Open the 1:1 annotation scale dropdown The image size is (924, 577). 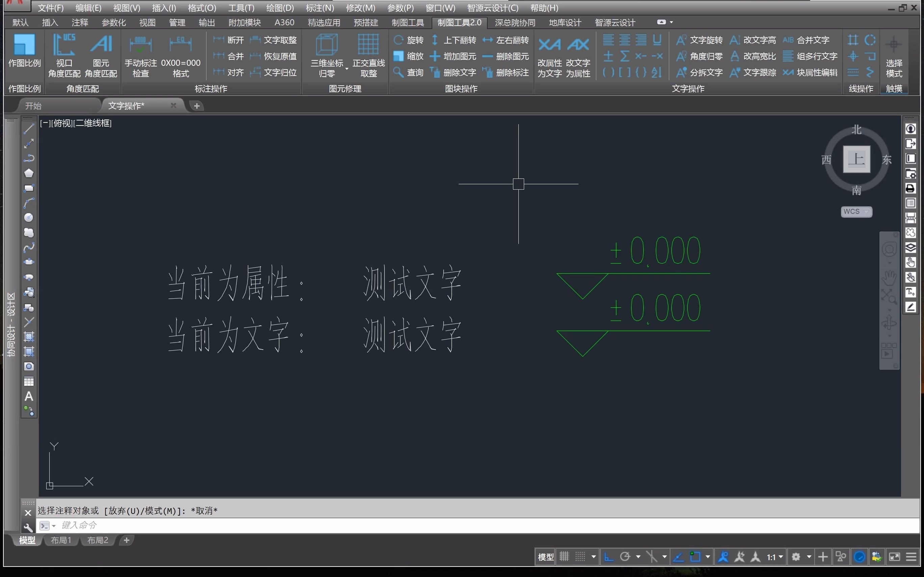click(x=775, y=557)
